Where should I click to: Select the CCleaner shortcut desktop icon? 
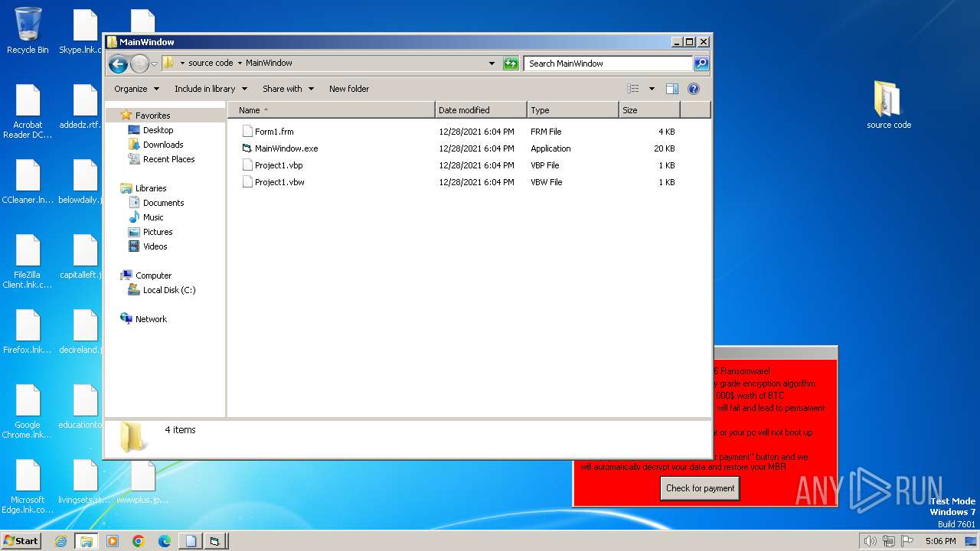click(28, 183)
